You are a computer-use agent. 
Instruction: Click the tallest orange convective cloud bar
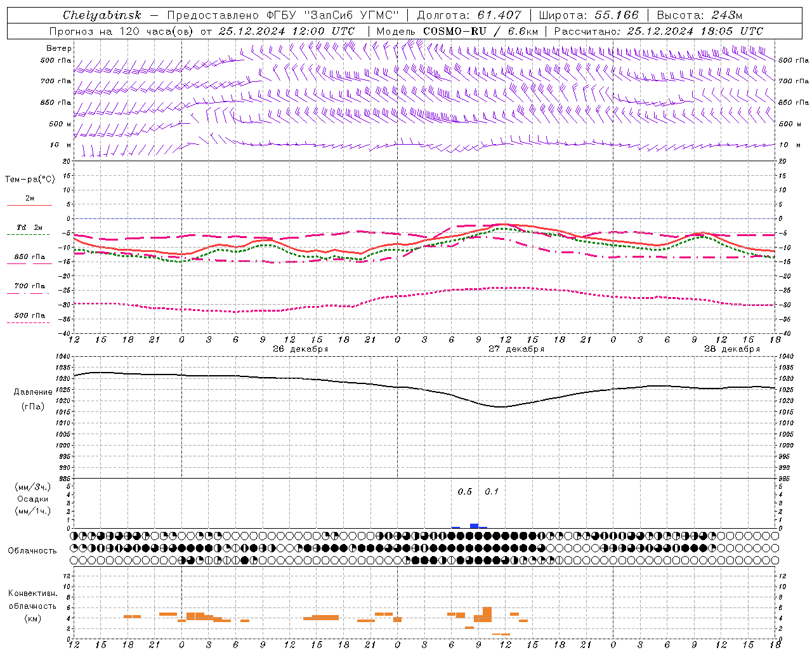click(x=487, y=614)
